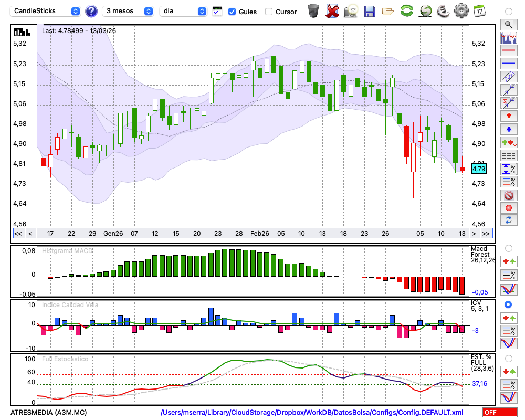Viewport: 525px width, 420px height.
Task: Open the CandleSticks chart type dropdown
Action: (45, 11)
